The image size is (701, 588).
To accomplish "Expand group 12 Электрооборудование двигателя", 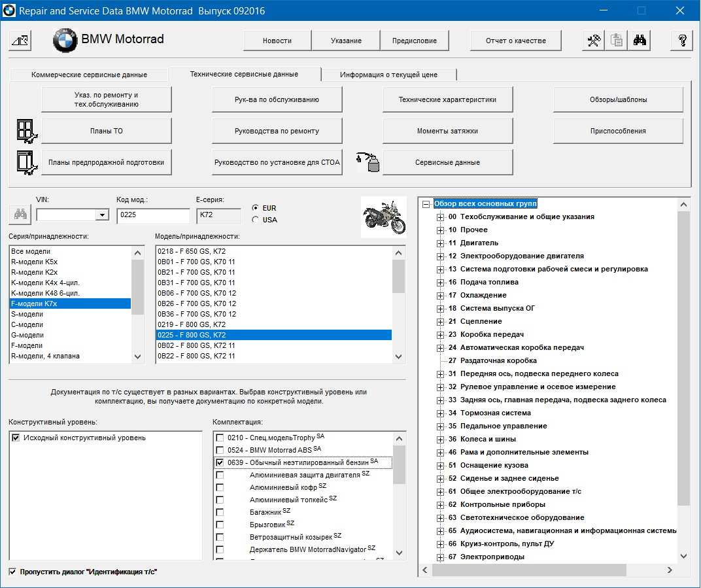I will [440, 256].
